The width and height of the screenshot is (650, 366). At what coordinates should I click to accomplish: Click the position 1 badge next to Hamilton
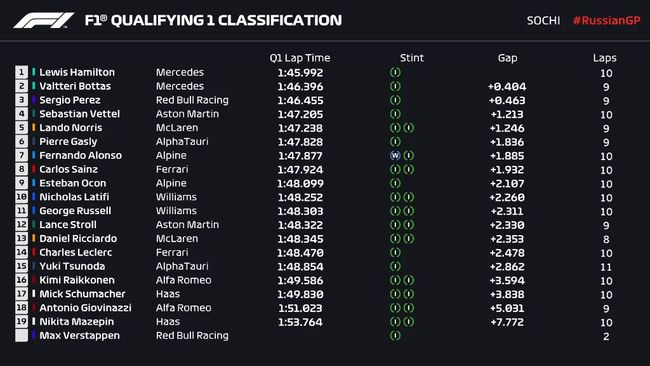pos(22,72)
